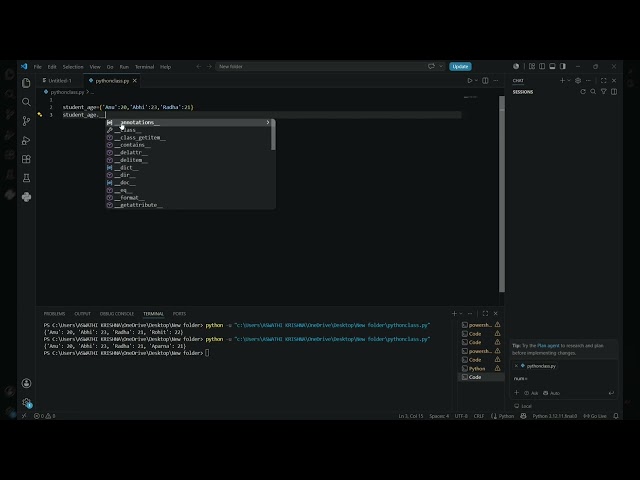Switch to the PROBLEMS panel tab
The image size is (640, 480).
54,313
